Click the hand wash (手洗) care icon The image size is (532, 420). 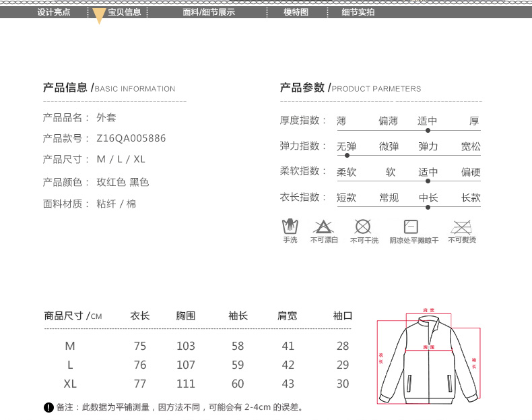(x=290, y=227)
